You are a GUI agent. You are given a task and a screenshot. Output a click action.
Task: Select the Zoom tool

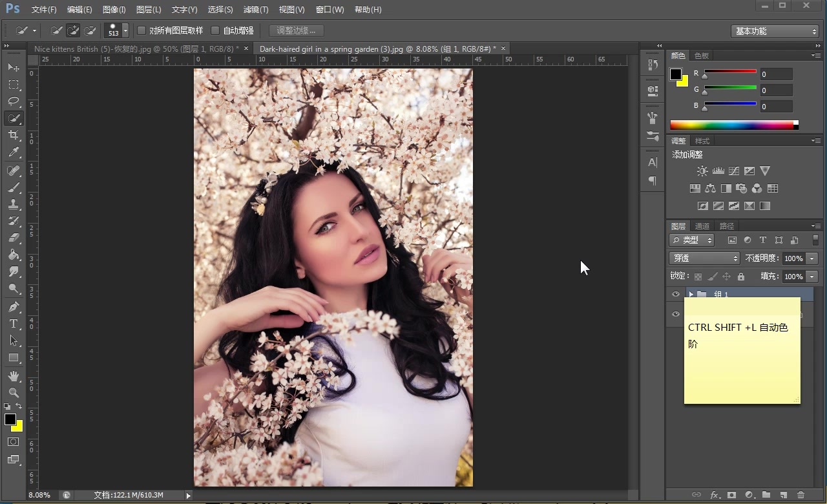point(14,393)
